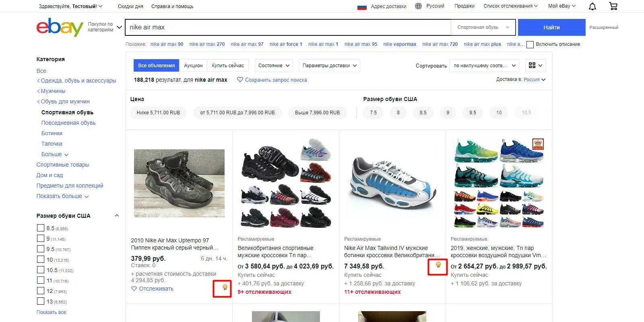Select the Все объявления tab
The width and height of the screenshot is (644, 322).
[x=156, y=66]
